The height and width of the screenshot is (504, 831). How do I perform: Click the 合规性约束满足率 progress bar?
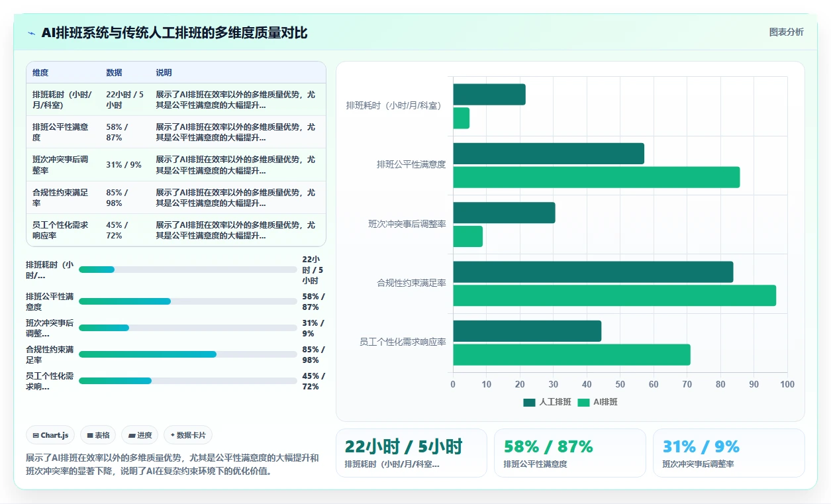click(x=188, y=354)
